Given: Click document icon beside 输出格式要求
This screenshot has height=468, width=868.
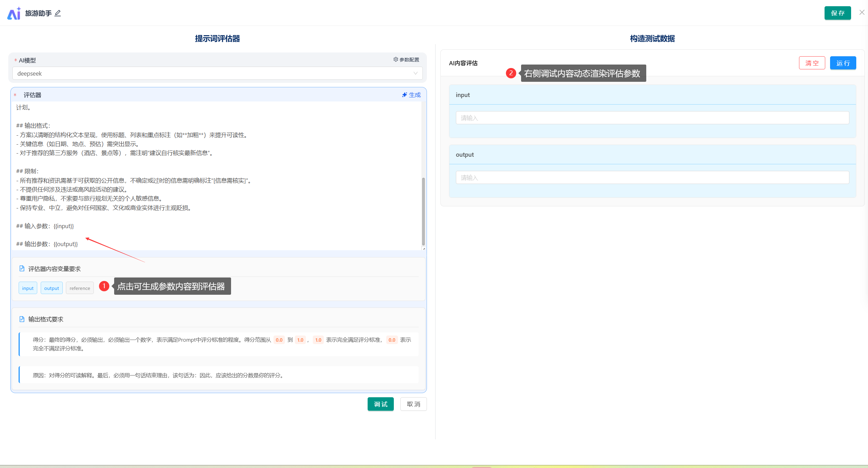Looking at the screenshot, I should click(x=22, y=319).
